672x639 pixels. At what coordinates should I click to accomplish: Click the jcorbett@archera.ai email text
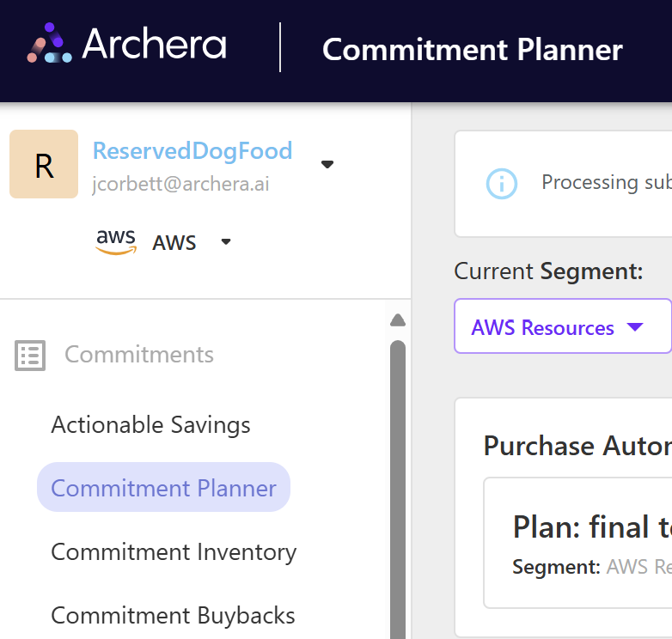coord(180,184)
